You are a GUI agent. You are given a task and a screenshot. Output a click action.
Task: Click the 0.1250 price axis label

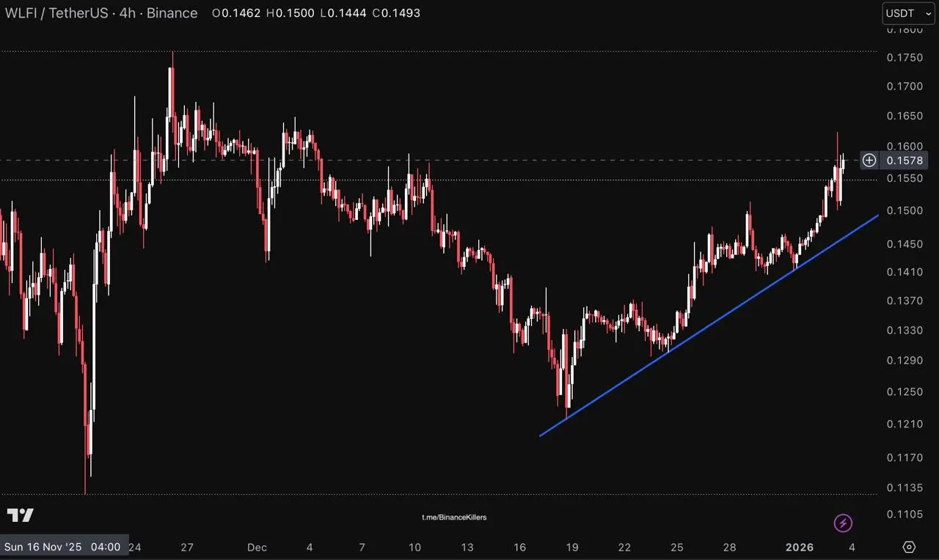coord(905,391)
